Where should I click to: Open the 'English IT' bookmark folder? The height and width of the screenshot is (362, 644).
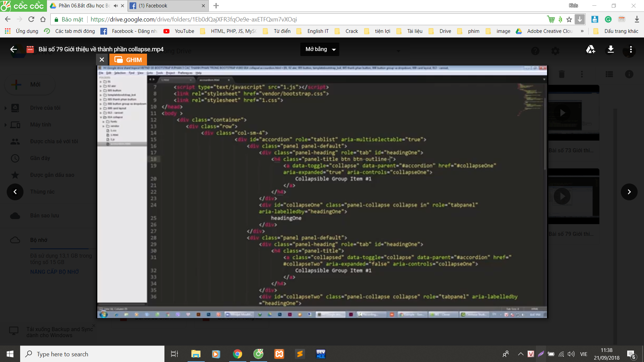(313, 31)
